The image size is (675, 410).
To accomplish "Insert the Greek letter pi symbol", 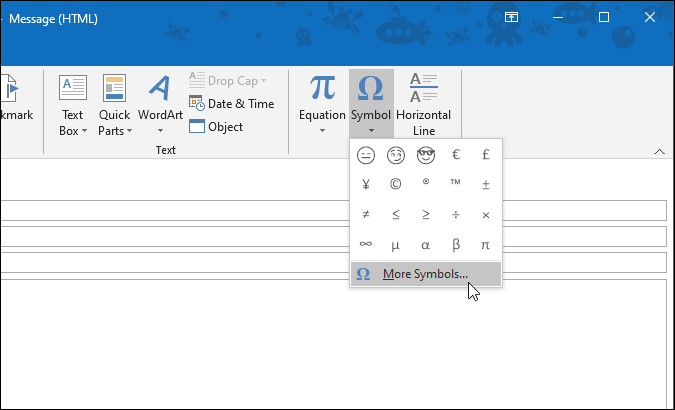I will pyautogui.click(x=486, y=245).
